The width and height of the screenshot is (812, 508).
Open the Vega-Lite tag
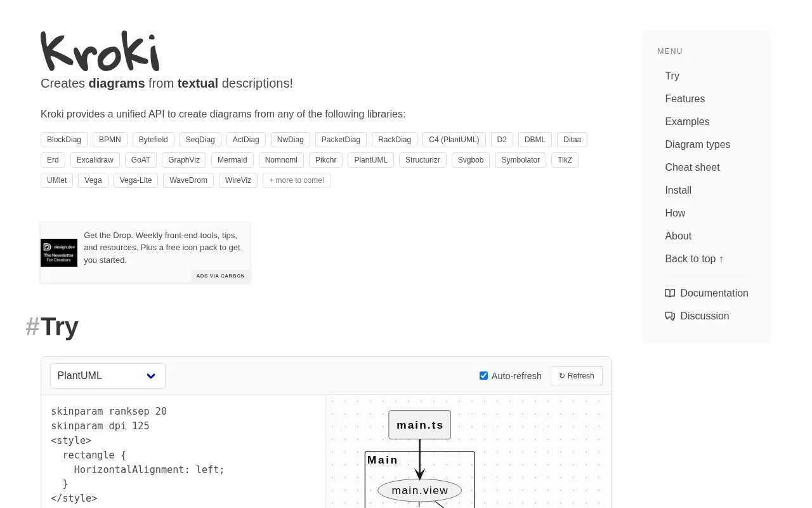click(x=136, y=180)
